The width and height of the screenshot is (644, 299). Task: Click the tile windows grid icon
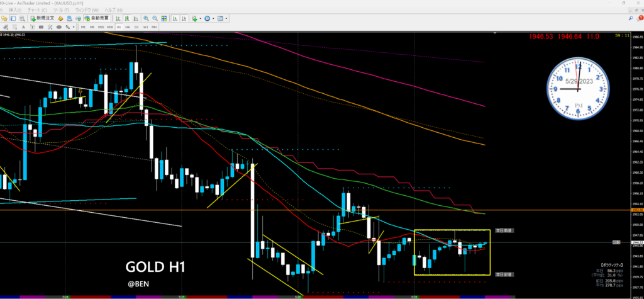tap(165, 19)
